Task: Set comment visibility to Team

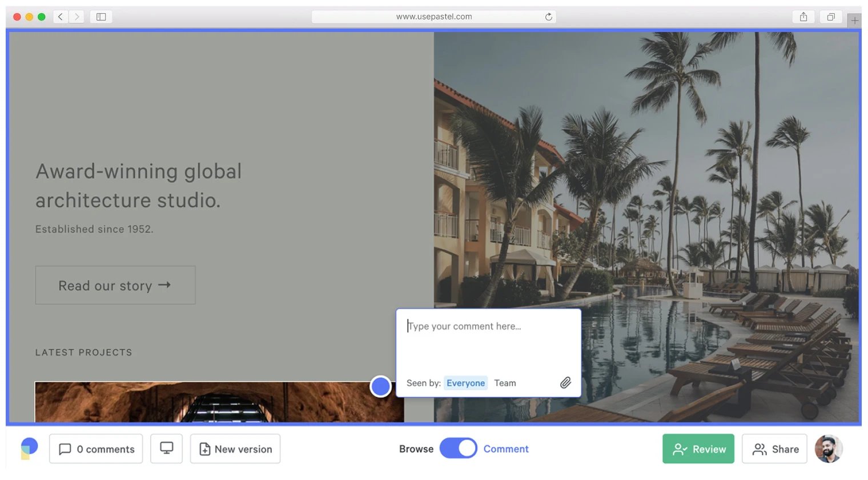Action: coord(505,383)
